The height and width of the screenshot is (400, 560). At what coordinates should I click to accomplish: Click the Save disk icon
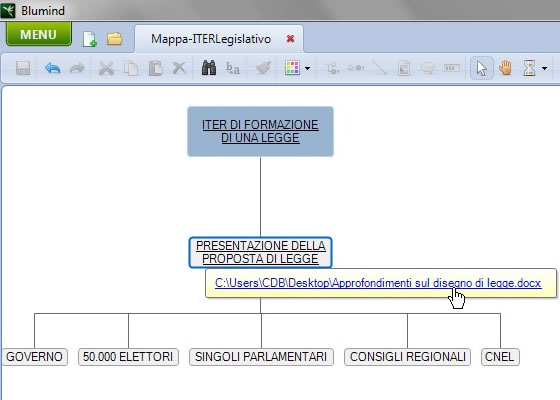[23, 68]
